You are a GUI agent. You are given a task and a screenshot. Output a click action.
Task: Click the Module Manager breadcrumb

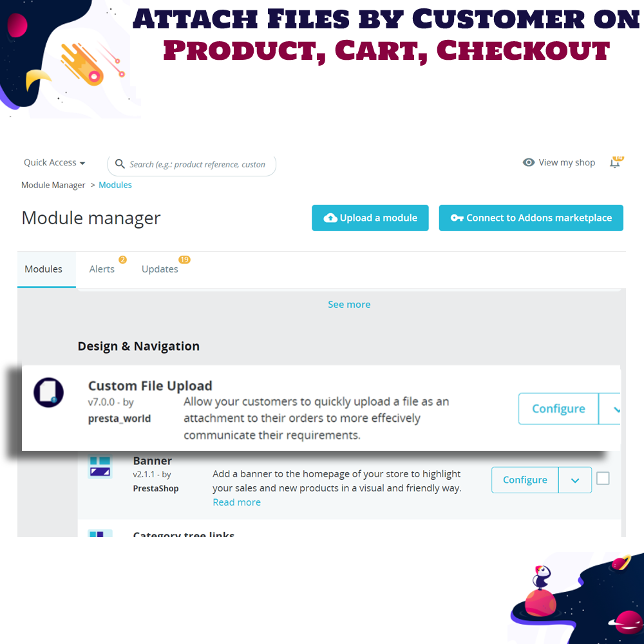click(53, 185)
